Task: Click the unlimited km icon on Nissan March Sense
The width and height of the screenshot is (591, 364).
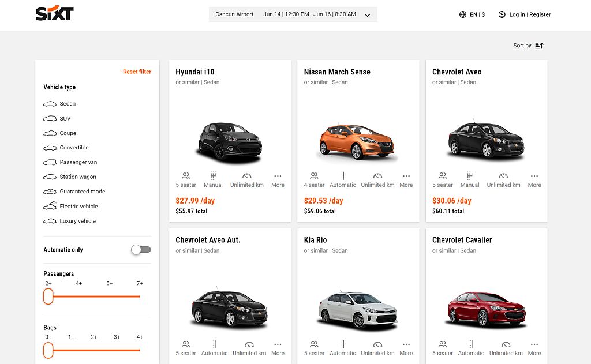Action: tap(377, 176)
